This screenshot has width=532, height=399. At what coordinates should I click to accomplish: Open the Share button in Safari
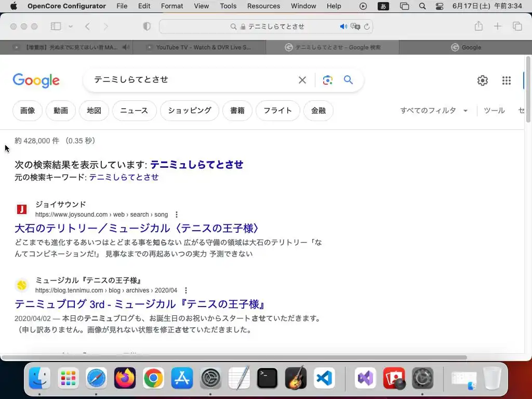pos(478,26)
